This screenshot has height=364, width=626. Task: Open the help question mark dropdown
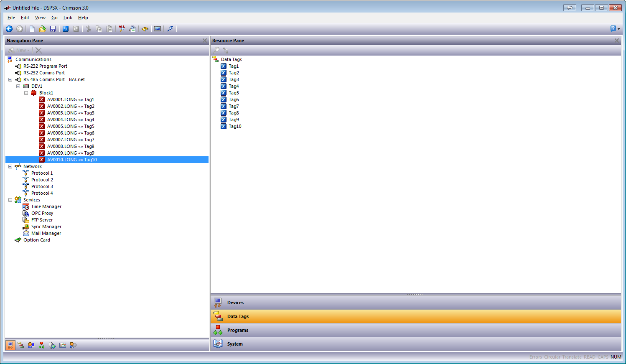point(615,29)
